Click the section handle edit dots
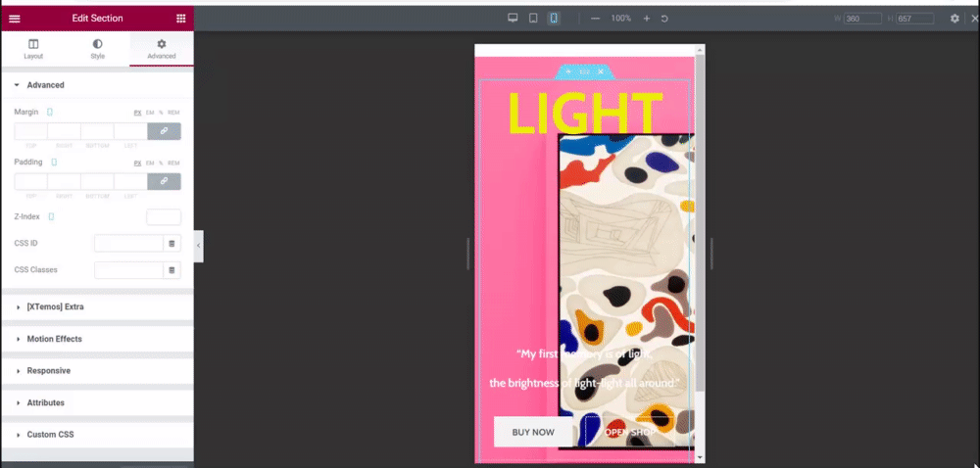 point(584,71)
